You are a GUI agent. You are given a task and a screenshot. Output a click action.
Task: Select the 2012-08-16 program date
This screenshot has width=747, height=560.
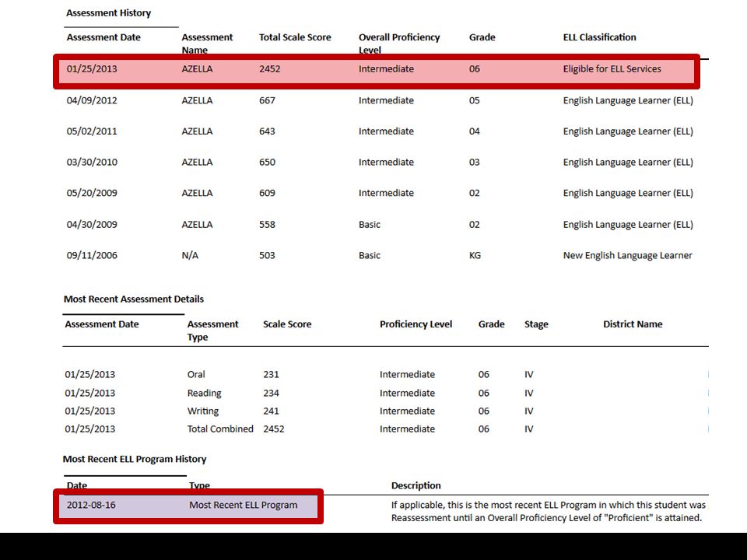tap(91, 506)
